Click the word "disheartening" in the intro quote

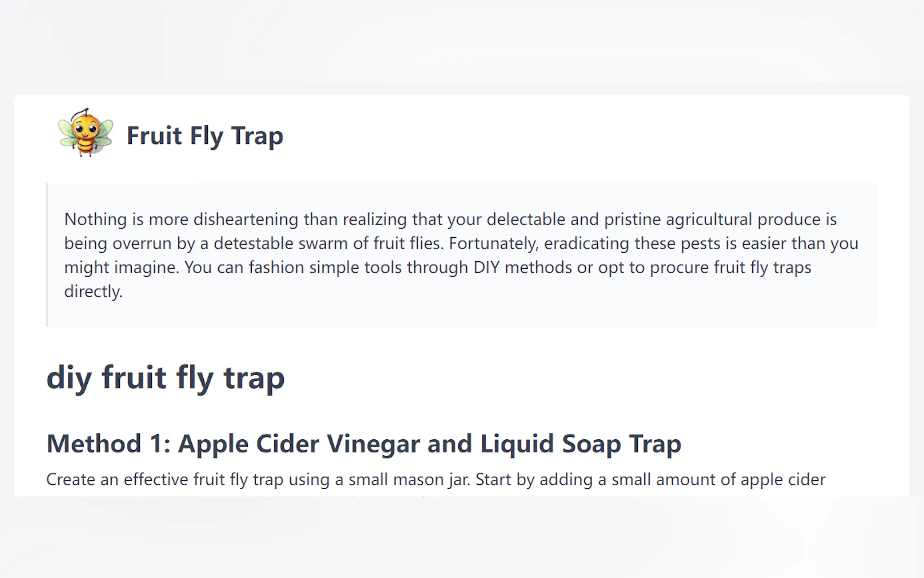(x=246, y=219)
